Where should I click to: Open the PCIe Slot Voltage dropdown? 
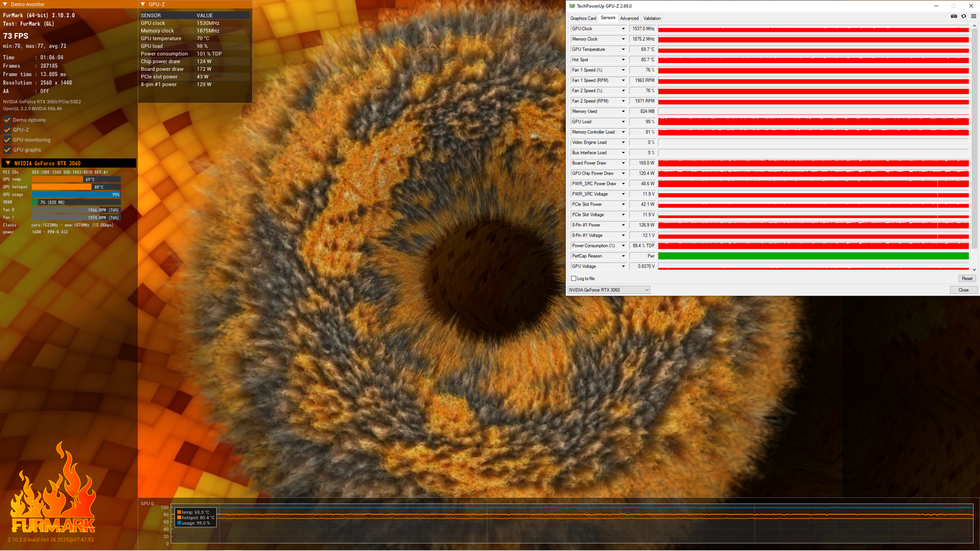click(x=623, y=215)
